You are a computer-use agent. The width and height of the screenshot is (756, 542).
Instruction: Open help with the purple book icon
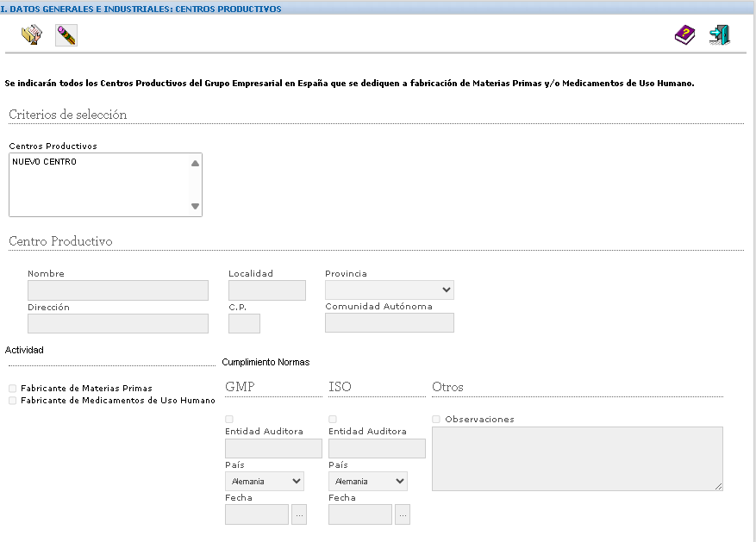pos(684,35)
